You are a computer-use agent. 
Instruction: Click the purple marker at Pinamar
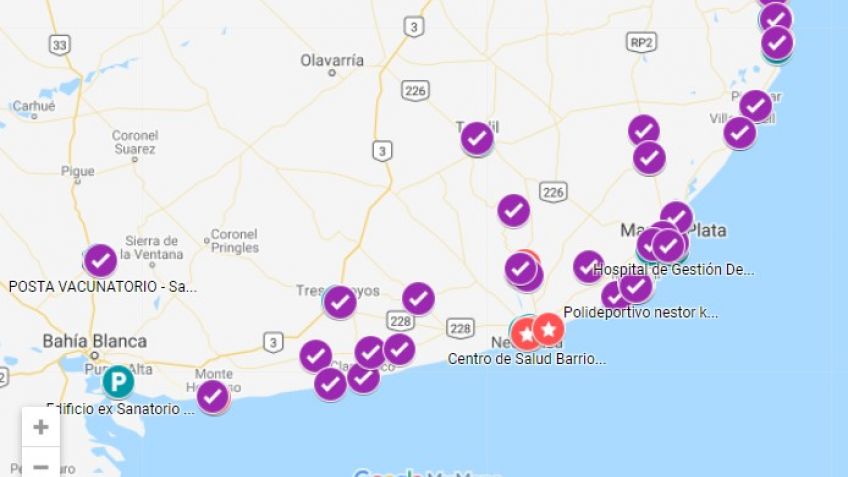pos(756,106)
